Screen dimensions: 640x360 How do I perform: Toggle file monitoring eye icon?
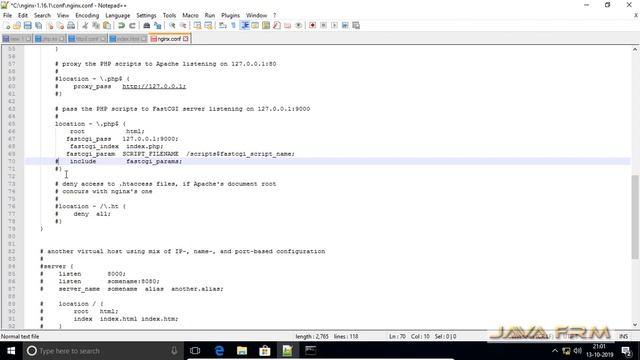[298, 25]
